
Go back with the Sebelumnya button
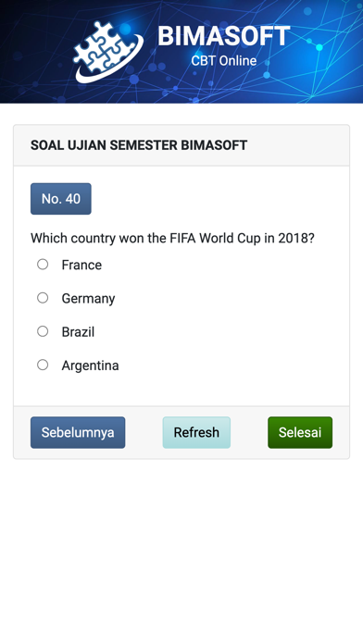tap(78, 432)
